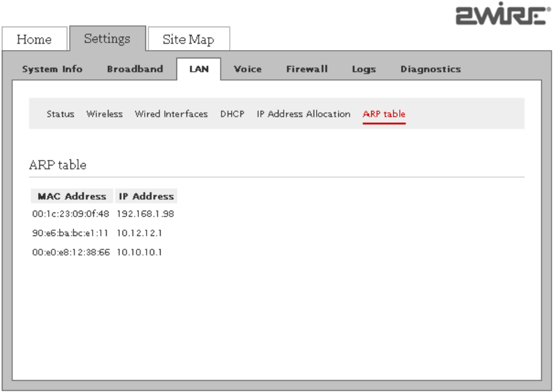Select the ARP table link

[x=384, y=114]
